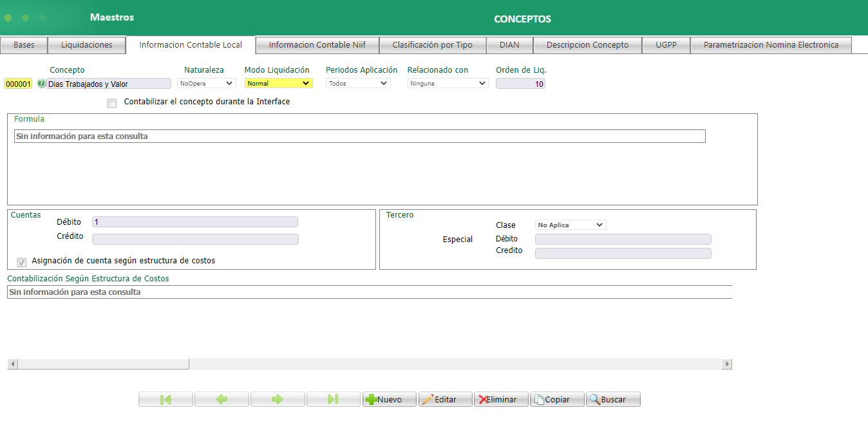The image size is (868, 423).
Task: Open the Modo Liquidación dropdown
Action: (x=279, y=83)
